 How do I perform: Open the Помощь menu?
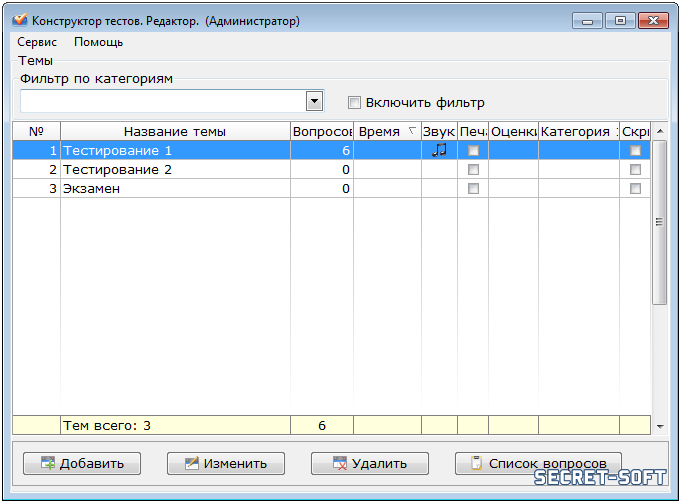click(98, 42)
